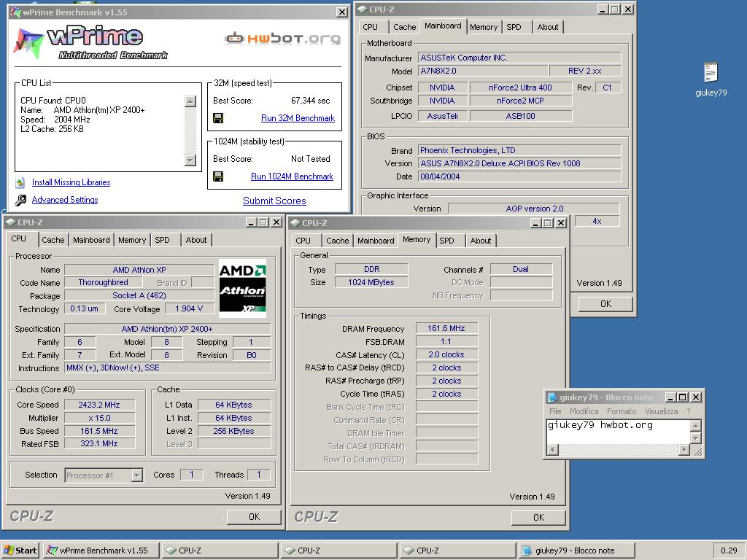Open the Modifica menu in Notepad
747x560 pixels.
[x=584, y=411]
